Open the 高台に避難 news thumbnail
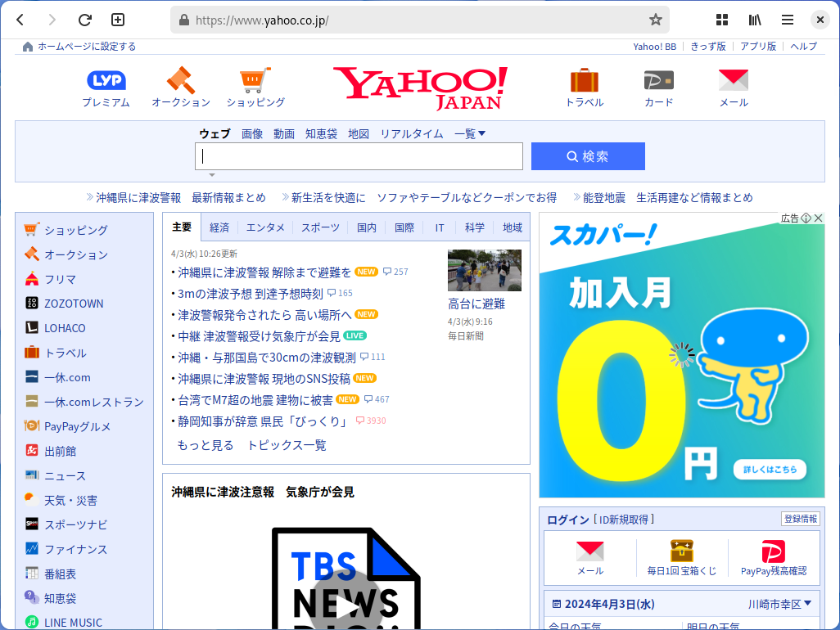The image size is (840, 630). pyautogui.click(x=485, y=270)
